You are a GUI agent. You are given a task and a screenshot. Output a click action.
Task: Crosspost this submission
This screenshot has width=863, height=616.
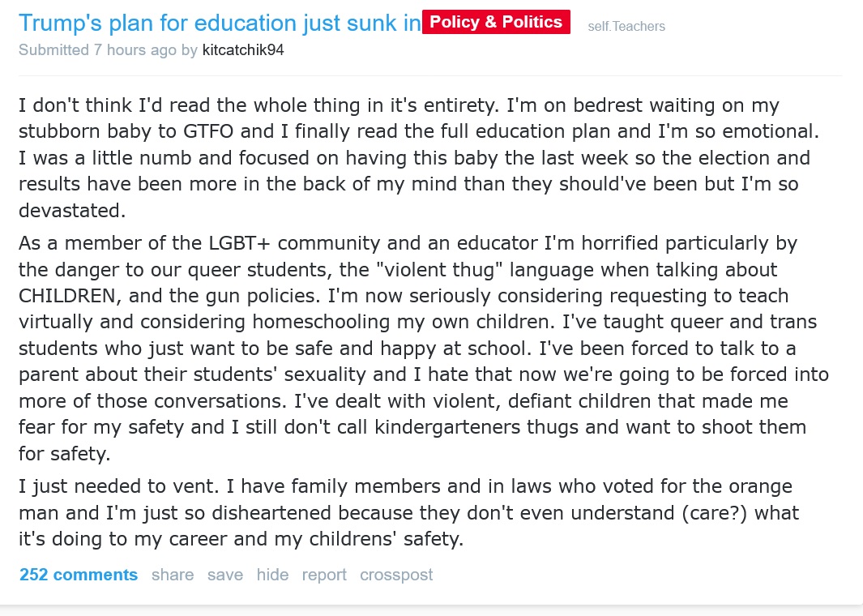click(x=396, y=575)
